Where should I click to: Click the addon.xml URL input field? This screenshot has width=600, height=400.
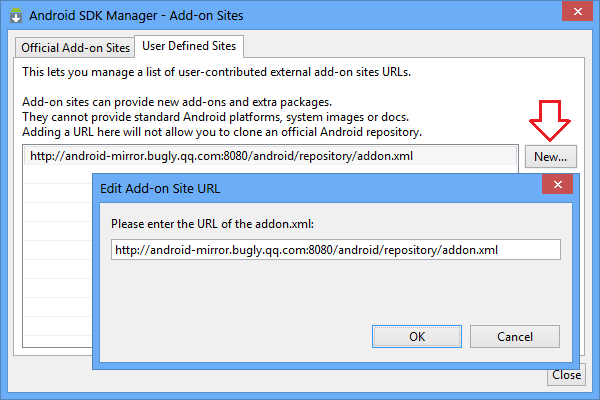tap(336, 250)
